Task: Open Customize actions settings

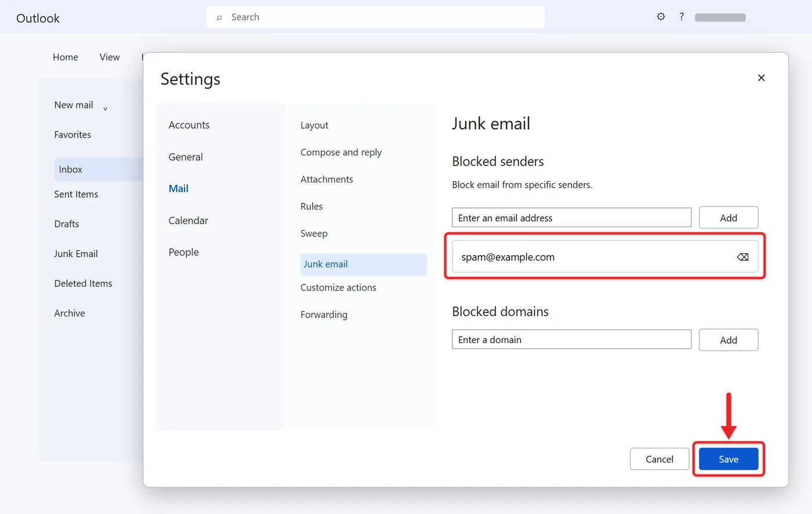Action: click(338, 287)
